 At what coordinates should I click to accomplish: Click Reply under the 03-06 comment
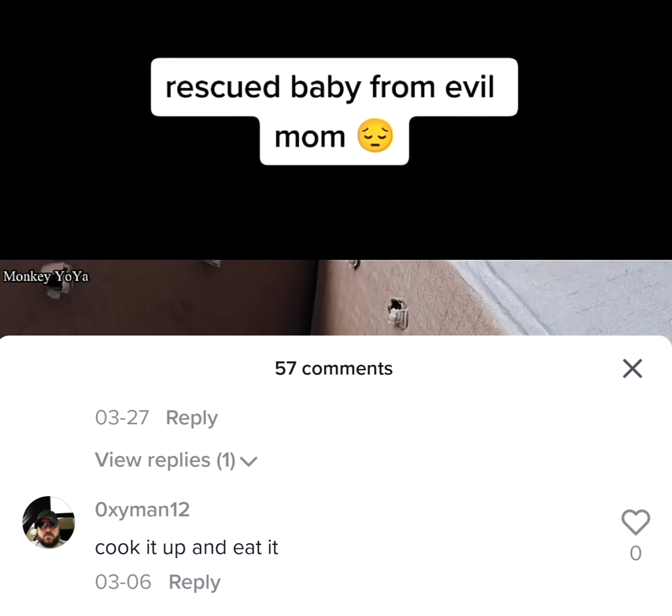pos(194,582)
